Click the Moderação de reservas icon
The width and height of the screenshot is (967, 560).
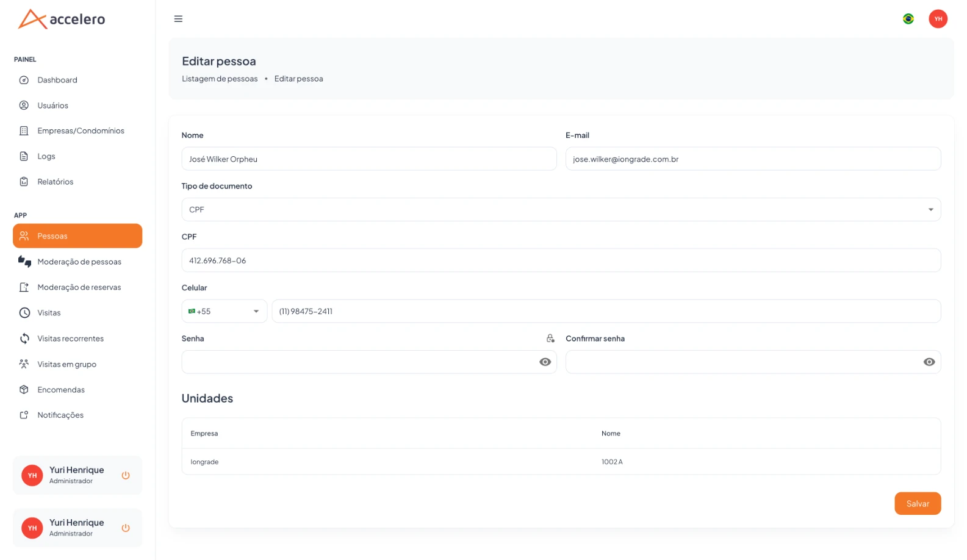tap(24, 287)
